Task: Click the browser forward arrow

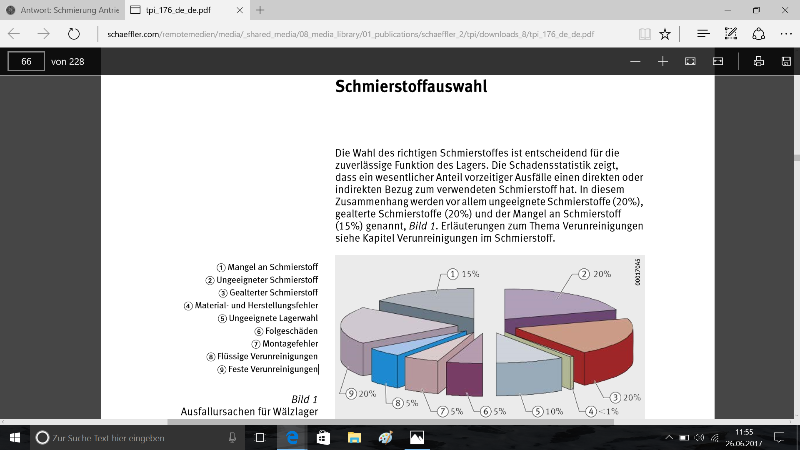Action: (44, 34)
